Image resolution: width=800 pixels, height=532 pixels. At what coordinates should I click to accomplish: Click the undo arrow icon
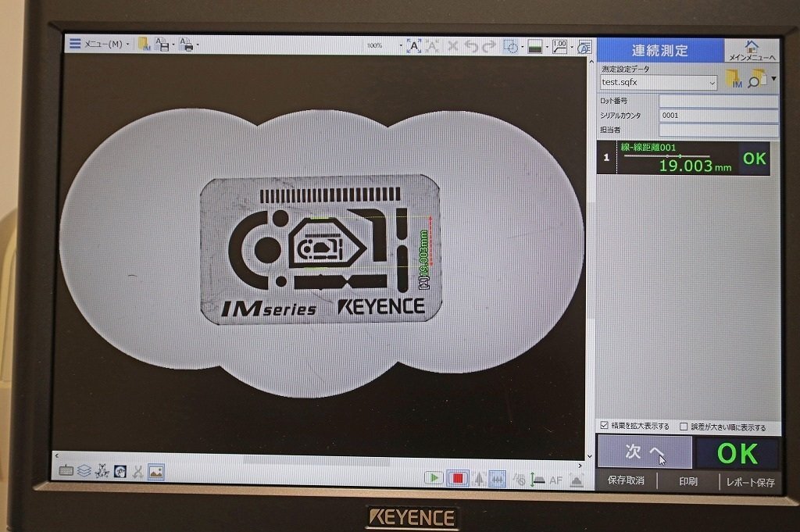pos(471,46)
